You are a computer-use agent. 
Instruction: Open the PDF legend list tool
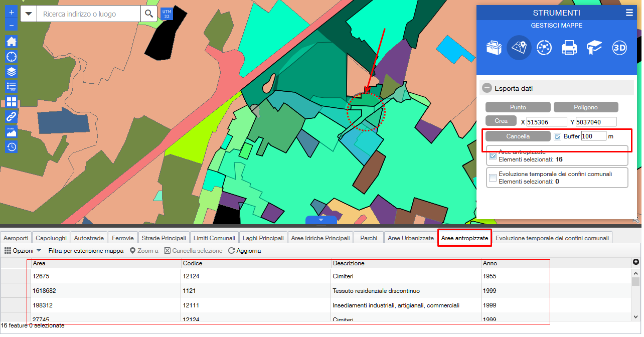tap(11, 87)
